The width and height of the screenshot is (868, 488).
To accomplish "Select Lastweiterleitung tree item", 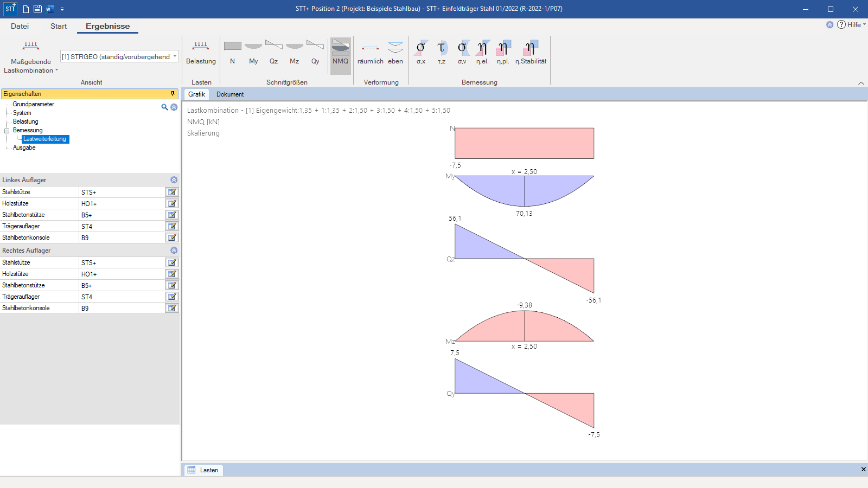I will click(x=45, y=139).
